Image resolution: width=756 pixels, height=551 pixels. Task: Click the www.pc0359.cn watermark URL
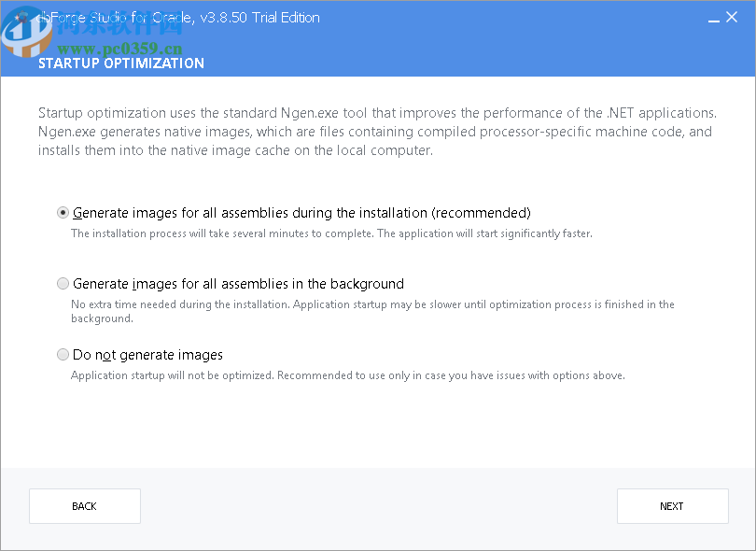(110, 49)
